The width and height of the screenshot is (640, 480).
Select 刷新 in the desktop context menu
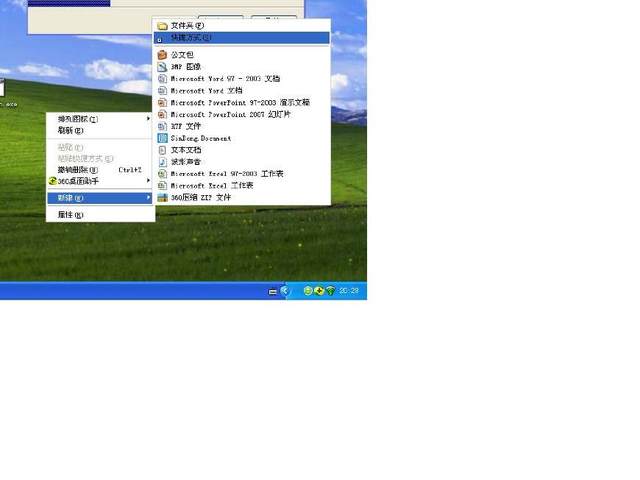click(100, 131)
